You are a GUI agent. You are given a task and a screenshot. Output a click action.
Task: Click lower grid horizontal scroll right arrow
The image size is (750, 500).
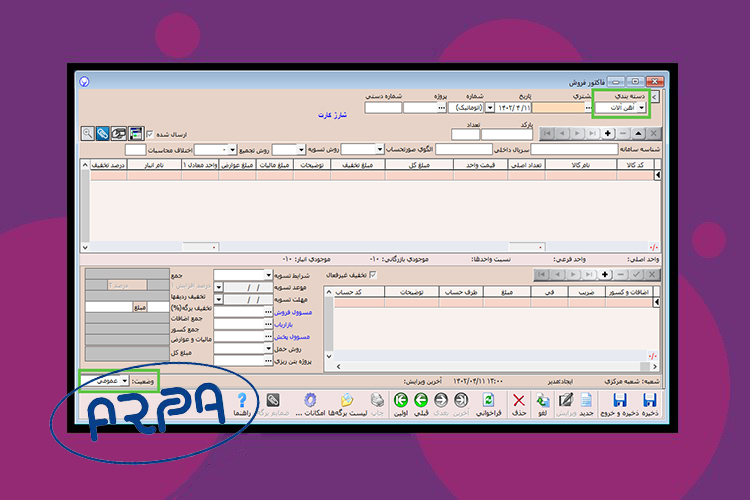click(x=654, y=366)
